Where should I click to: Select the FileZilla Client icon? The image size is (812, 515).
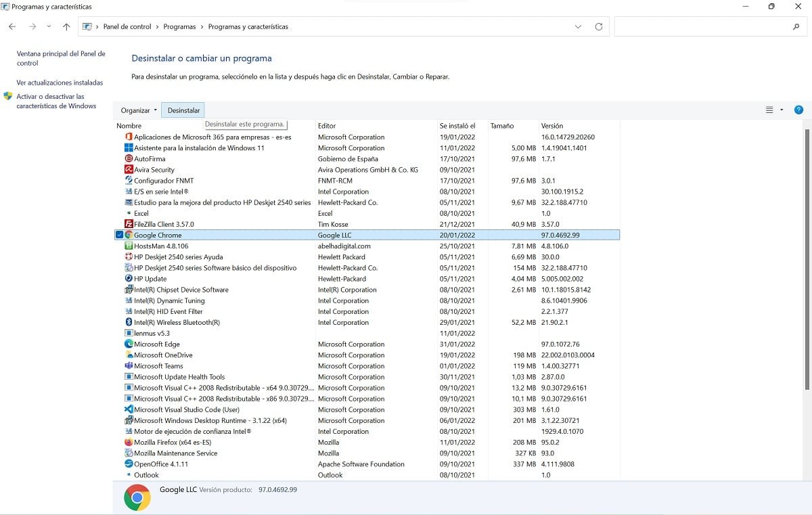click(x=129, y=224)
